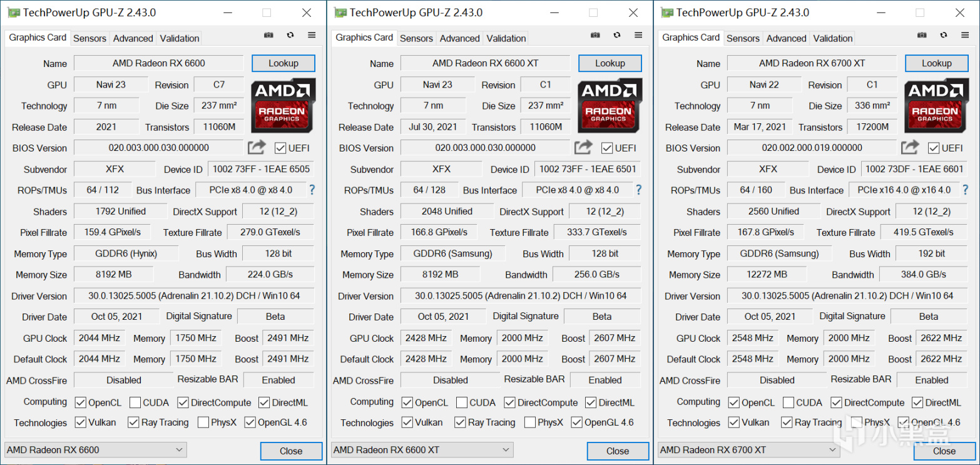Open the AMD Radeon RX 6600 XT GPU selector dropdown
The height and width of the screenshot is (465, 980).
422,450
